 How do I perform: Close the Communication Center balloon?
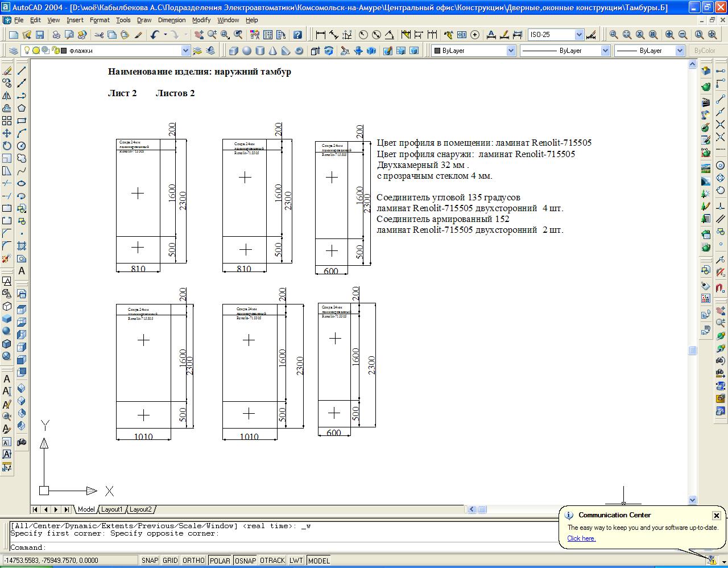tap(716, 515)
